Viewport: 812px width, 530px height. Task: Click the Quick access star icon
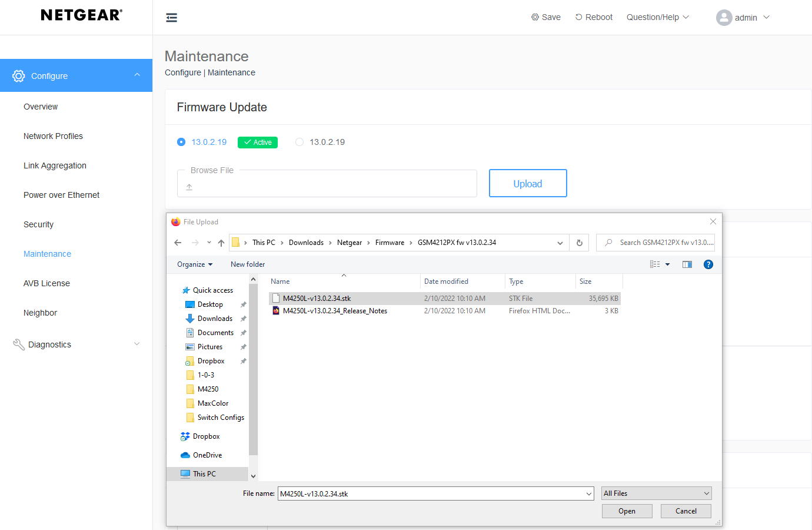(x=186, y=290)
